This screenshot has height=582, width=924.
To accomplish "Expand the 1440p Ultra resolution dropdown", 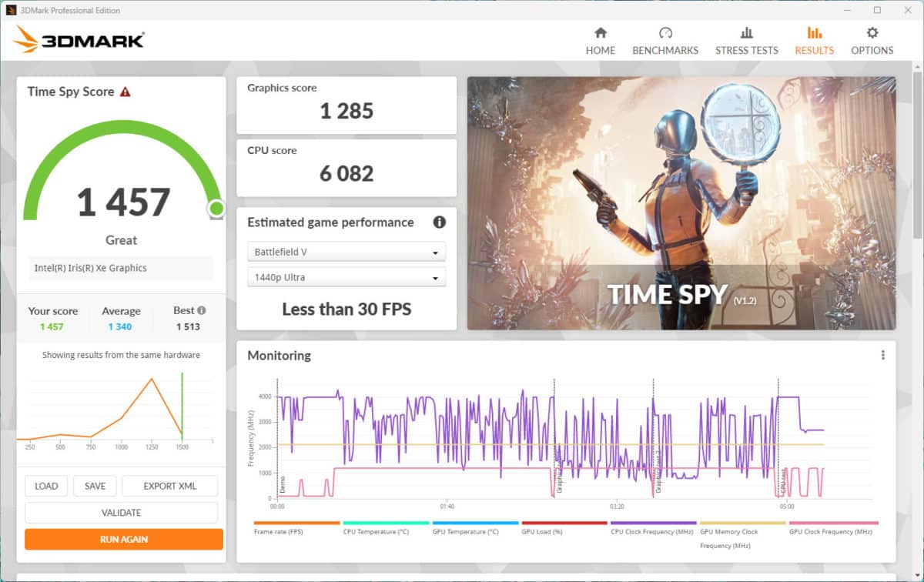I will coord(346,277).
